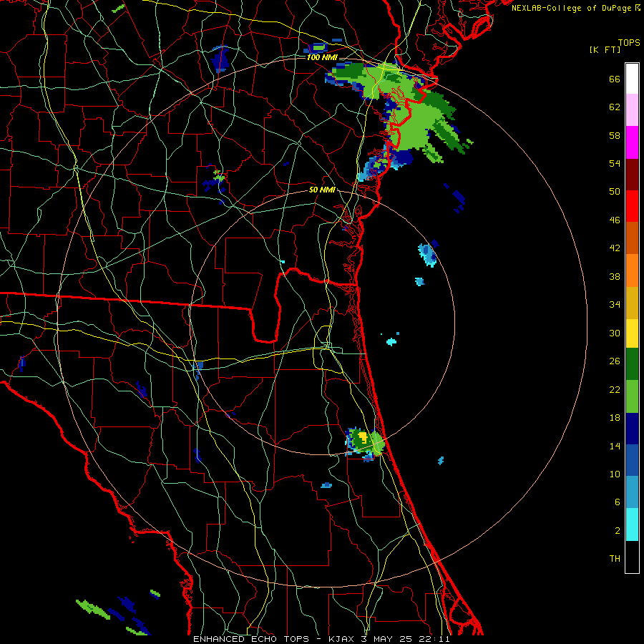
Task: Click the TOPS legend title
Action: [629, 43]
